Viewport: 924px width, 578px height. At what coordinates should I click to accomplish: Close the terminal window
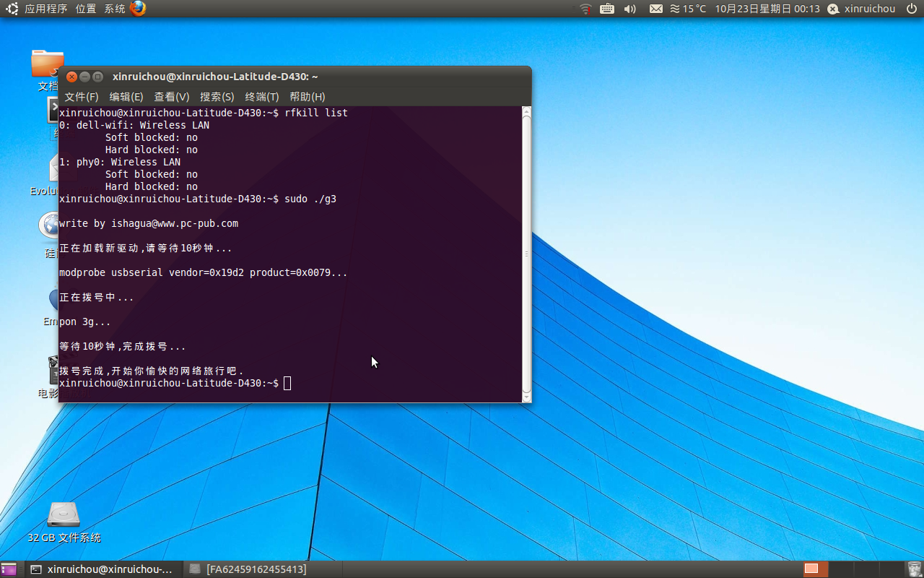tap(71, 77)
